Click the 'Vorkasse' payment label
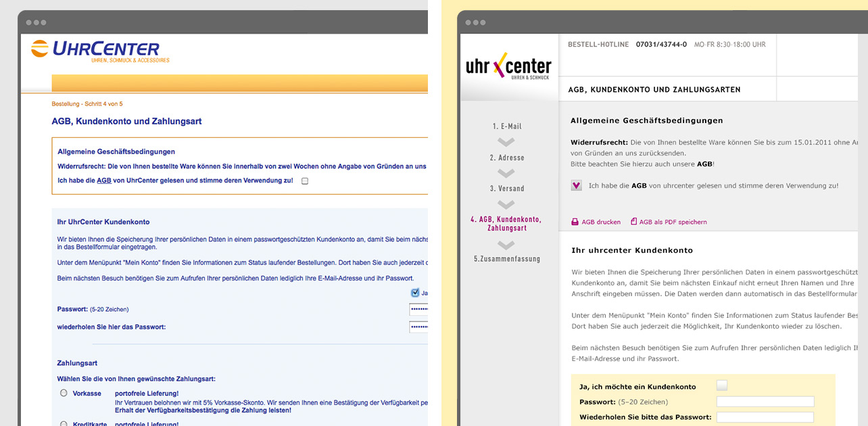868x426 pixels. [x=87, y=394]
